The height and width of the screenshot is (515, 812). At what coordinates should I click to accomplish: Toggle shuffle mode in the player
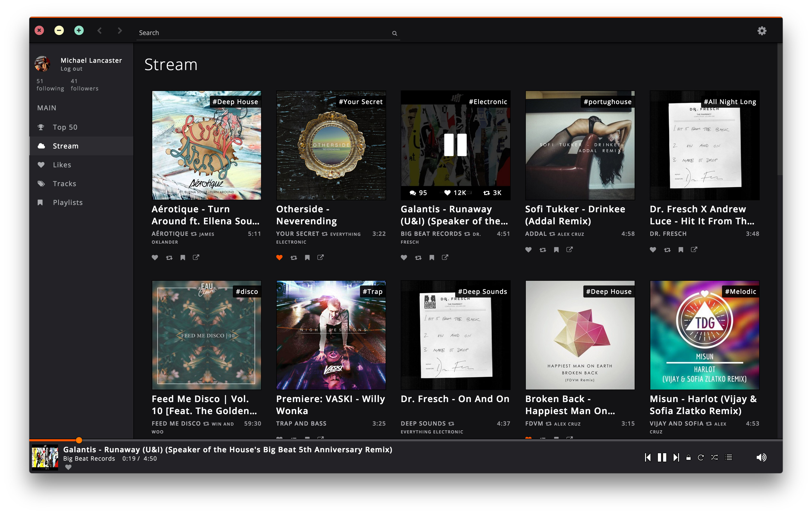pyautogui.click(x=714, y=457)
